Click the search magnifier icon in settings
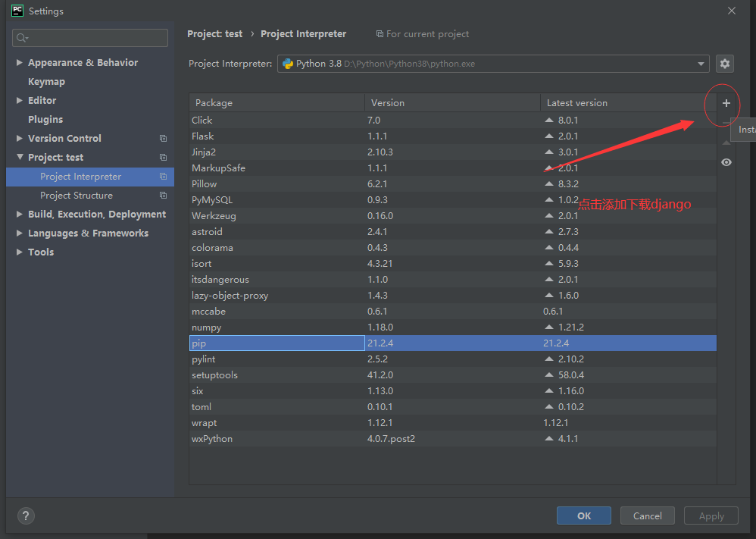The height and width of the screenshot is (539, 756). (x=22, y=38)
